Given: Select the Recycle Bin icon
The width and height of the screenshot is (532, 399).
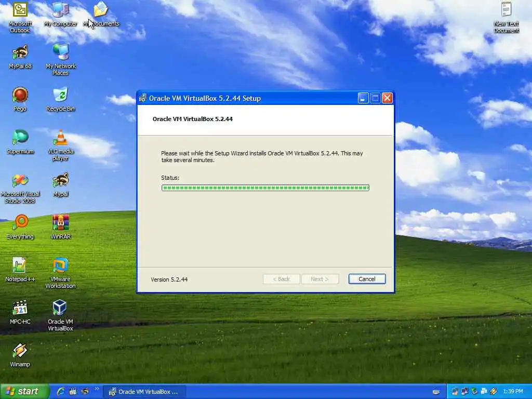Looking at the screenshot, I should 61,99.
